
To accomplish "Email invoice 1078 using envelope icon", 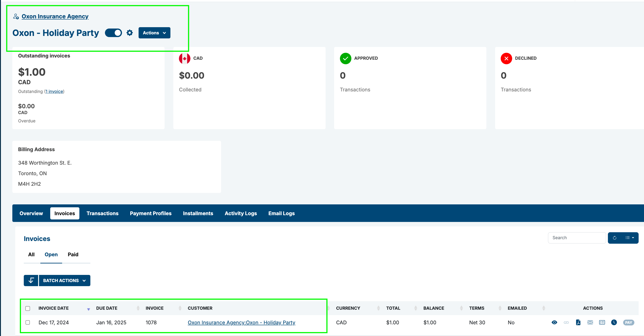I will [590, 322].
